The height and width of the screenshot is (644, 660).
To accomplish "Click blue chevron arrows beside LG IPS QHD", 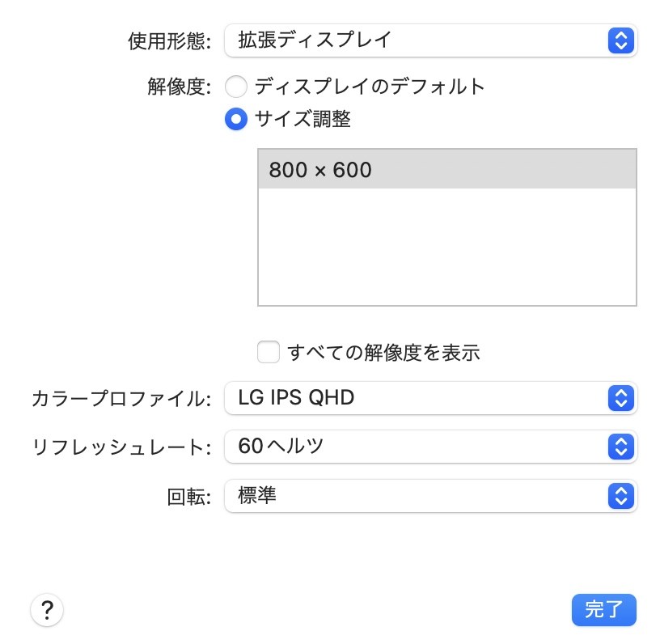I will click(x=620, y=398).
